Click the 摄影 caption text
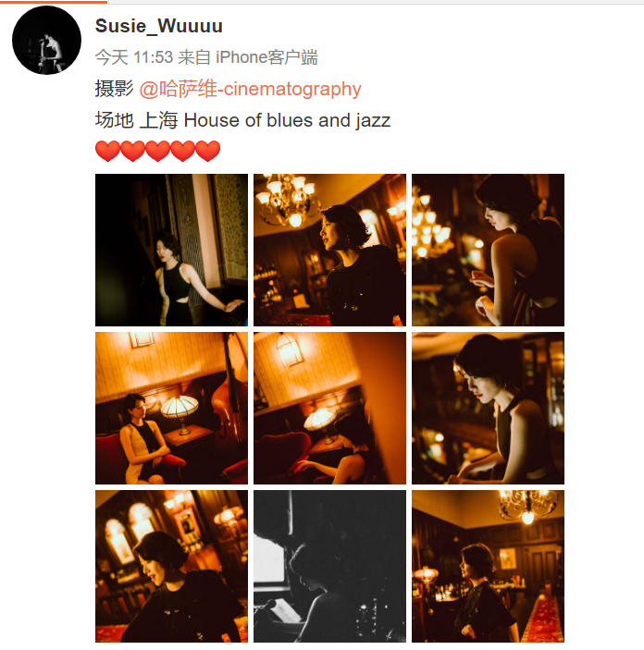The height and width of the screenshot is (650, 644). [115, 89]
